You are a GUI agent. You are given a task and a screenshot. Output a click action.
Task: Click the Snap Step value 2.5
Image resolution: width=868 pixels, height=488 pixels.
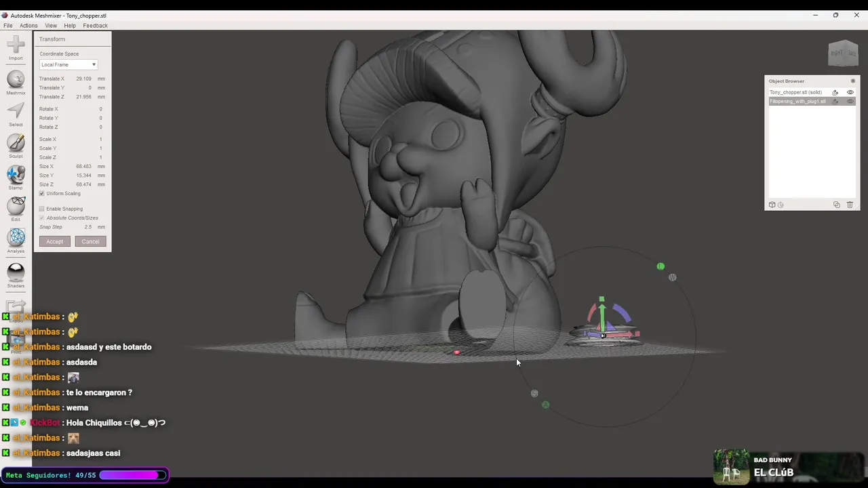pos(88,227)
